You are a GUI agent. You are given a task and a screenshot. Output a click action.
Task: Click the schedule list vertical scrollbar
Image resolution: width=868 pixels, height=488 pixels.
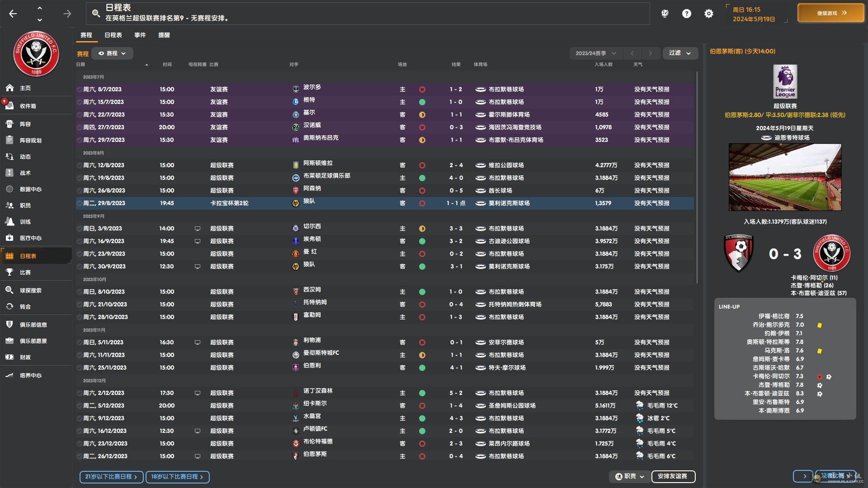(697, 177)
